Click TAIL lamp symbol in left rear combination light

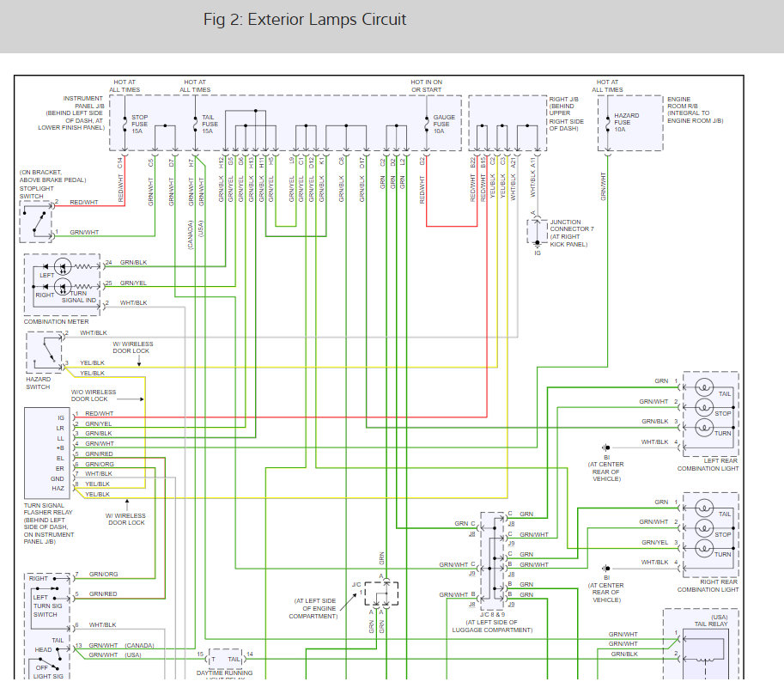click(704, 387)
